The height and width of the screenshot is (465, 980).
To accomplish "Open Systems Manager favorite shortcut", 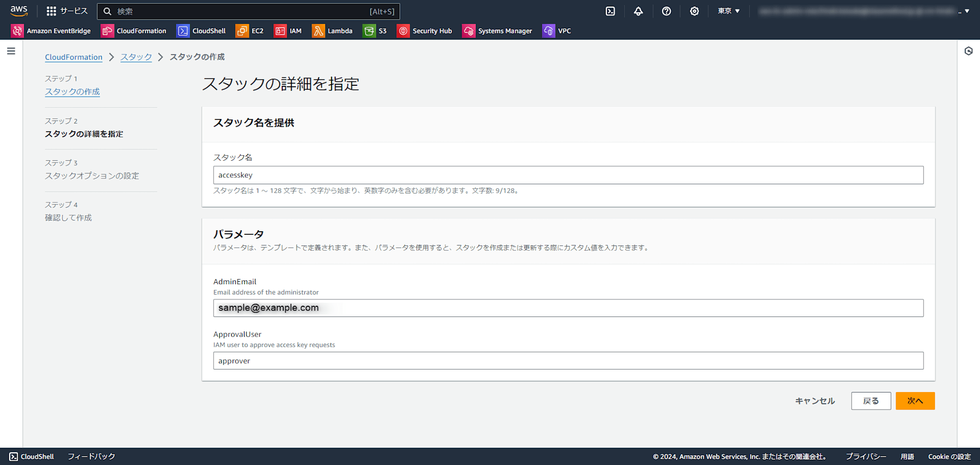I will tap(497, 31).
